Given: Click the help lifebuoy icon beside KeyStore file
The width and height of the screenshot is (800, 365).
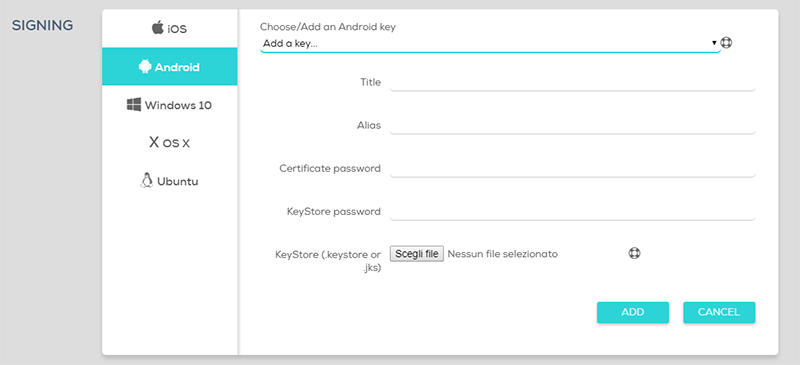Looking at the screenshot, I should pyautogui.click(x=634, y=253).
